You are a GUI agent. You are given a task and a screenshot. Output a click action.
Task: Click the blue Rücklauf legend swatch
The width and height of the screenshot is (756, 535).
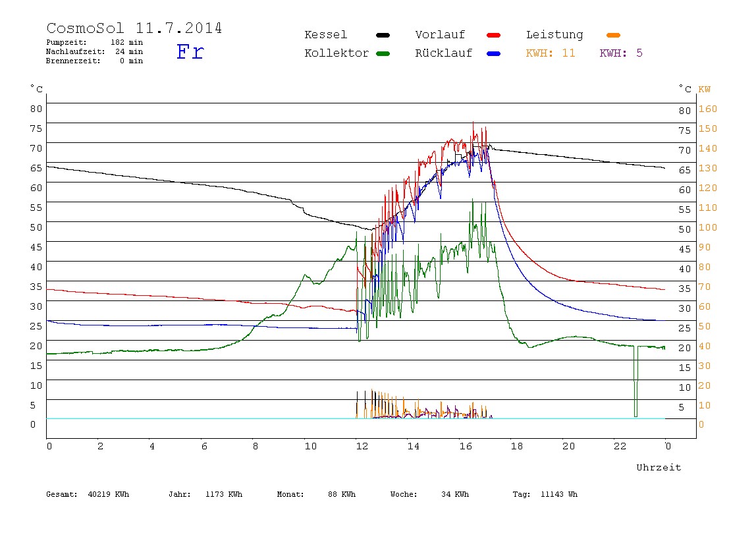coord(494,53)
